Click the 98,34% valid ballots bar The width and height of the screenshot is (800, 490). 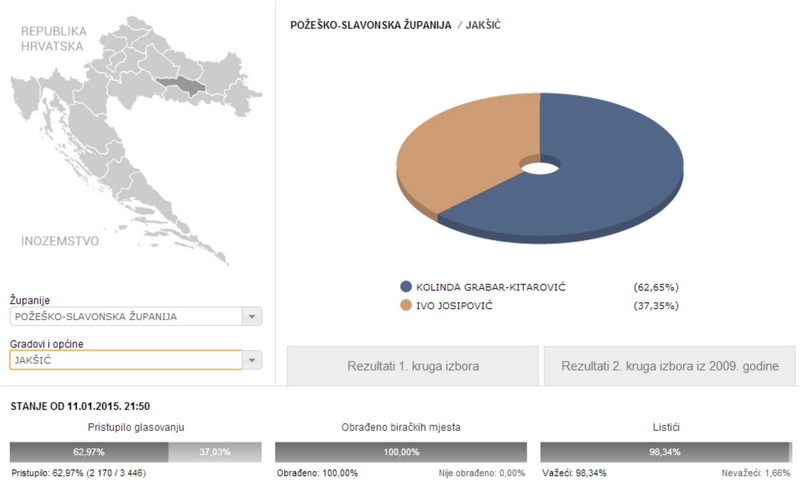click(664, 452)
